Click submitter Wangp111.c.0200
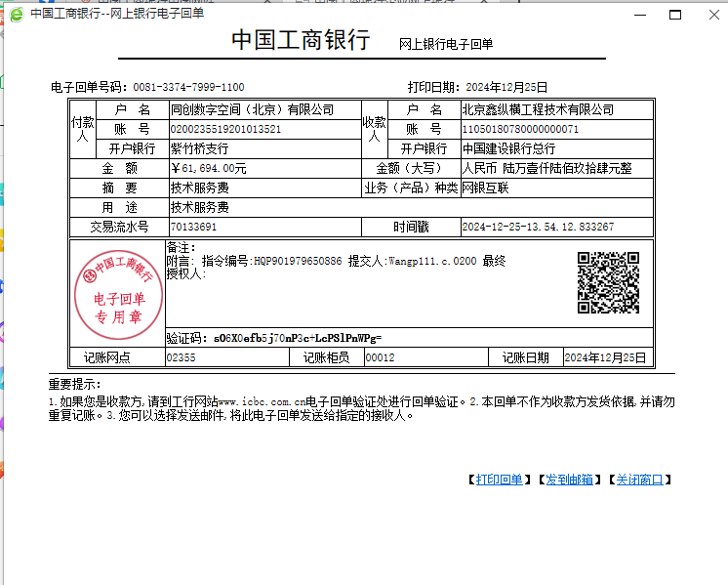The height and width of the screenshot is (585, 728). click(432, 261)
